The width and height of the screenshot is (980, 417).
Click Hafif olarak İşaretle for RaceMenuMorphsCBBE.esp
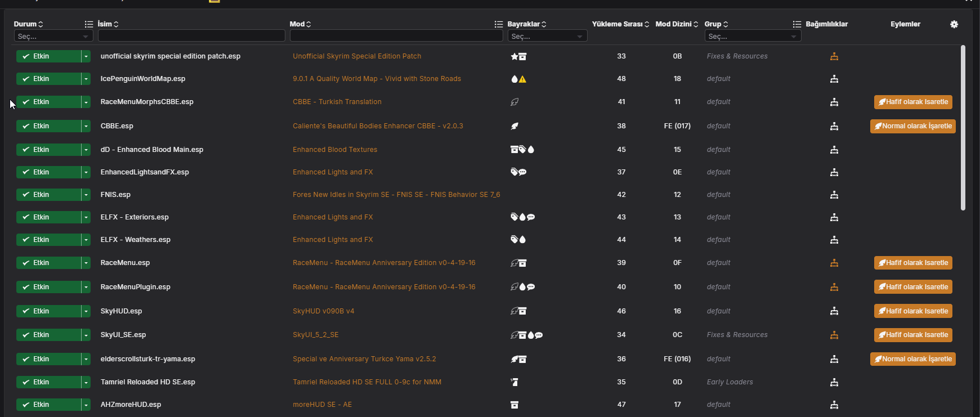(x=913, y=102)
